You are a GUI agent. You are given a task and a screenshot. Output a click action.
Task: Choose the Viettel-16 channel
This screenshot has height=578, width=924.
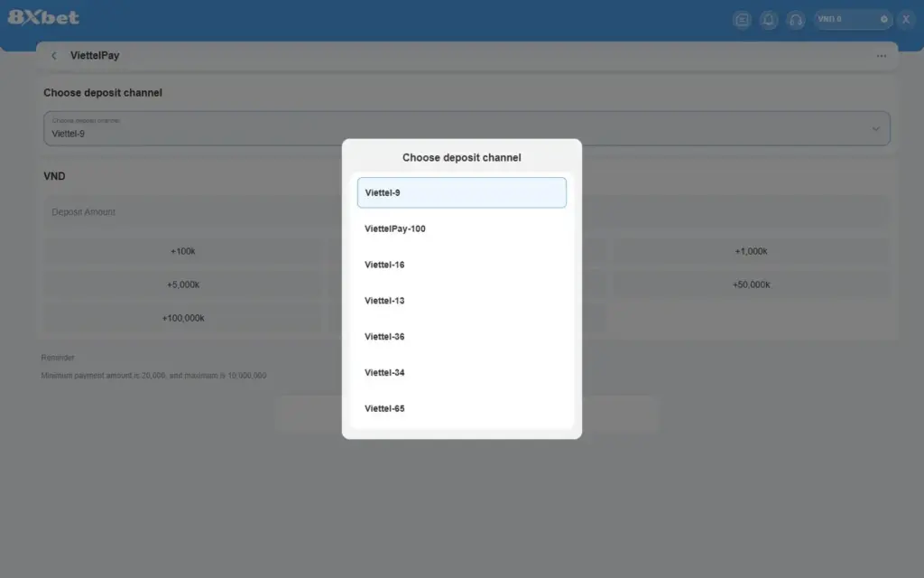461,265
